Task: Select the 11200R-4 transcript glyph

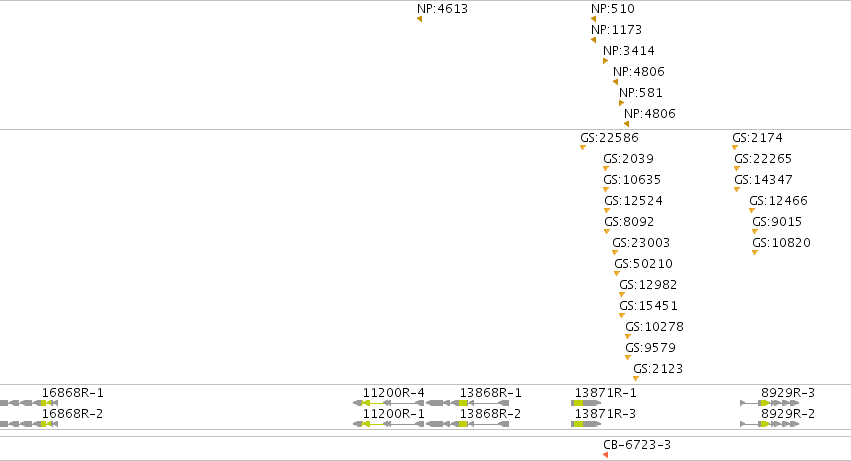Action: [389, 403]
